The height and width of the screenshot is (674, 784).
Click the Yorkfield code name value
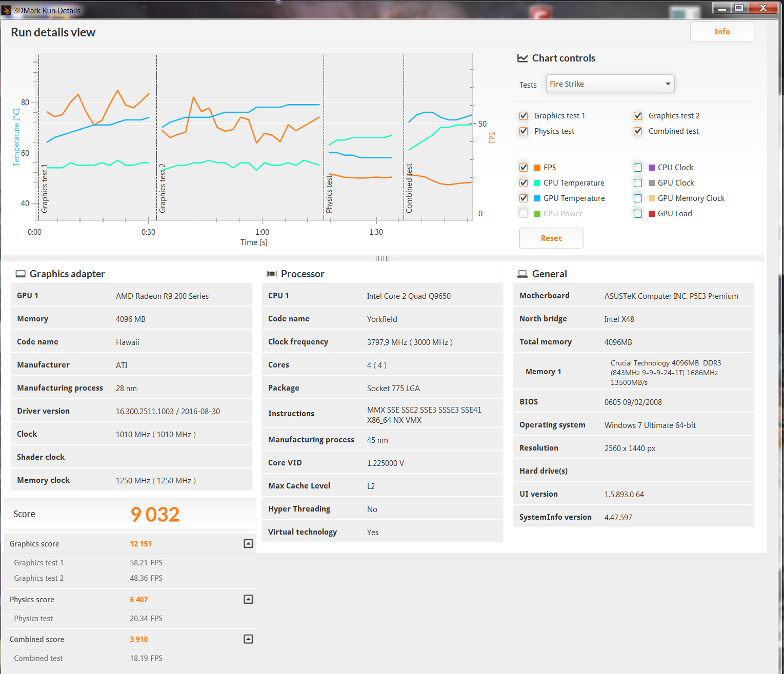tap(382, 319)
